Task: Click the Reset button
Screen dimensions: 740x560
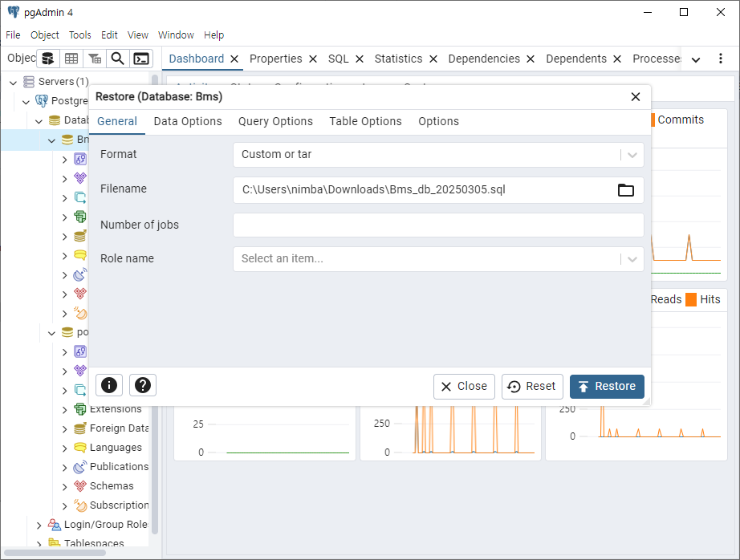Action: pos(532,387)
